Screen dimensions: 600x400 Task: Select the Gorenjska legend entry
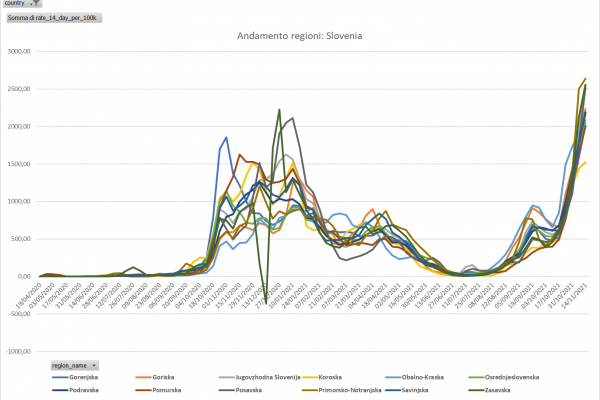coord(75,377)
